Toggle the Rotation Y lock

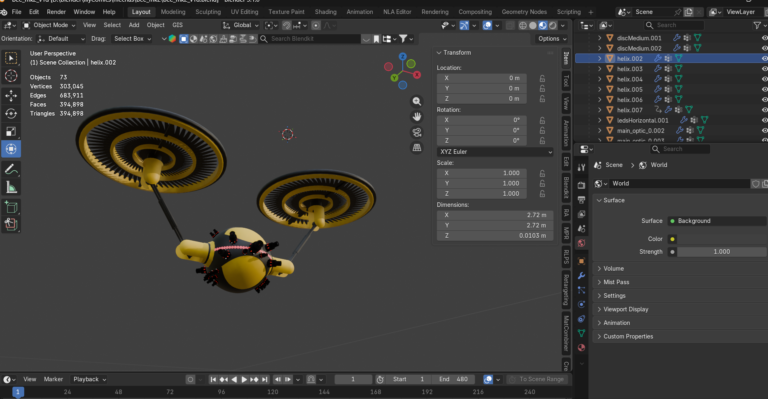[x=542, y=130]
